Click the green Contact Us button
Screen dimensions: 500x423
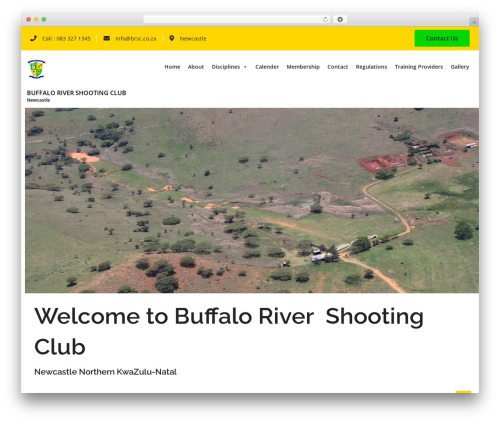tap(442, 38)
